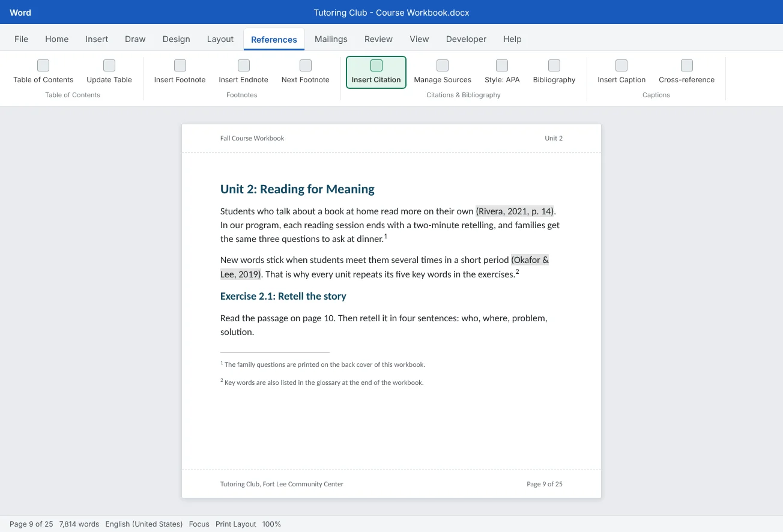The image size is (783, 532).
Task: Switch to the Review tab
Action: click(x=378, y=39)
